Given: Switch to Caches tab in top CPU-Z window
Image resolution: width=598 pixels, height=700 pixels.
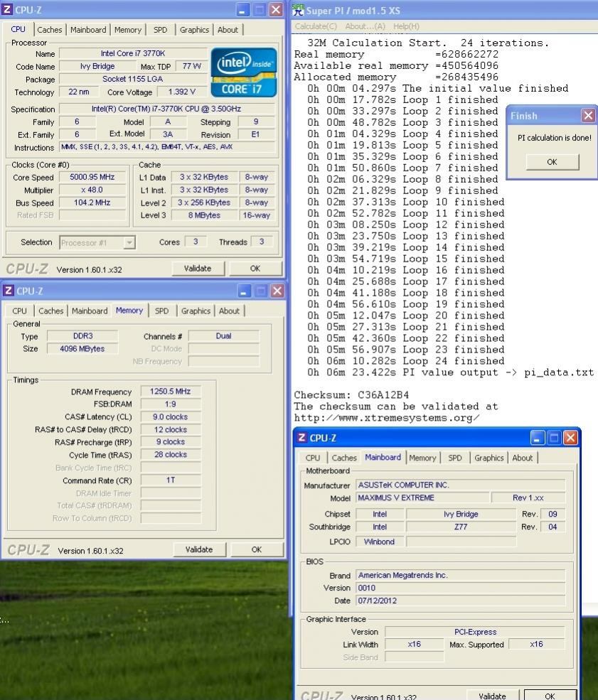Looking at the screenshot, I should pyautogui.click(x=50, y=30).
